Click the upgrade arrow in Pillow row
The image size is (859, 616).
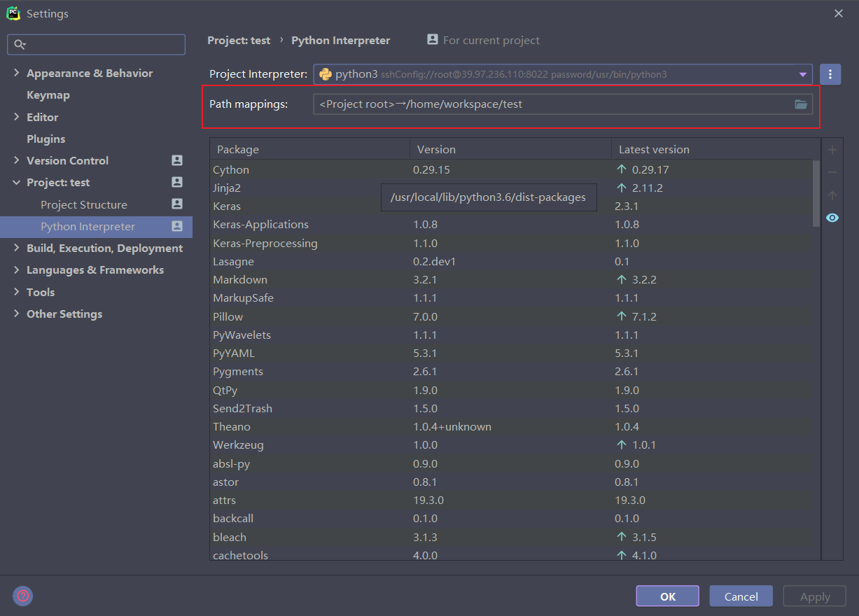(621, 316)
